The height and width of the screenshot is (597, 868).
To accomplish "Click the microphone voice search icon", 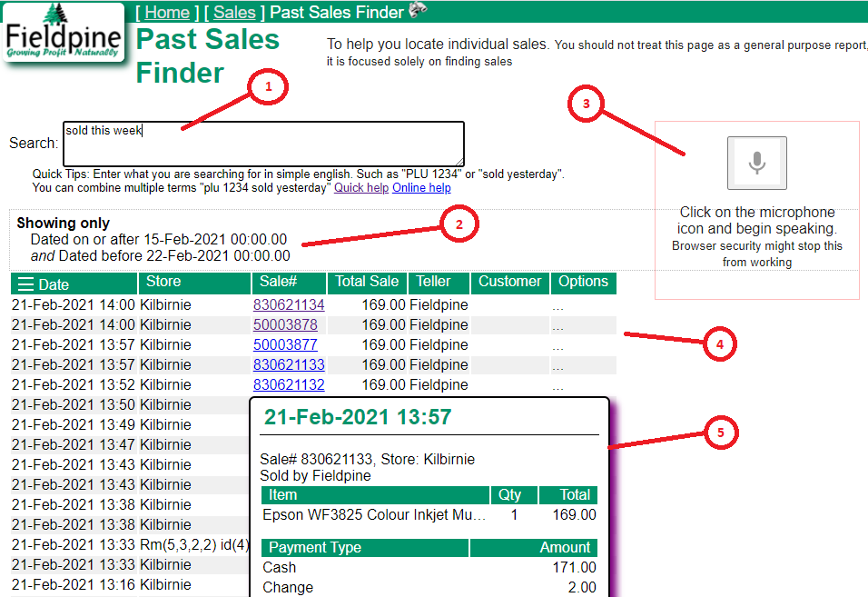I will point(756,163).
